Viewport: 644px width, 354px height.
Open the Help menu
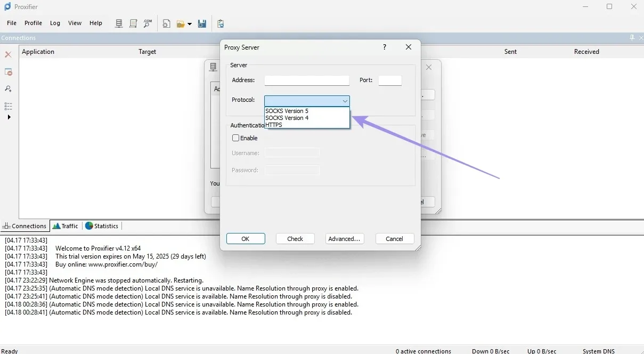click(96, 23)
